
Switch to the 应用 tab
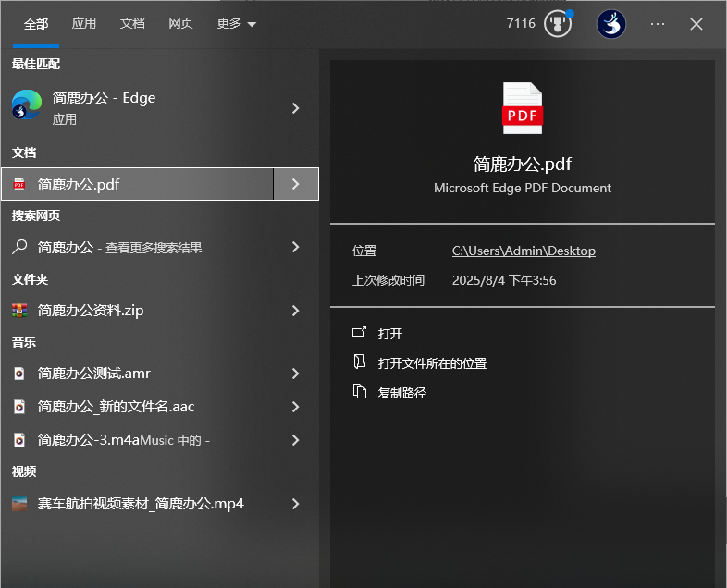point(84,24)
